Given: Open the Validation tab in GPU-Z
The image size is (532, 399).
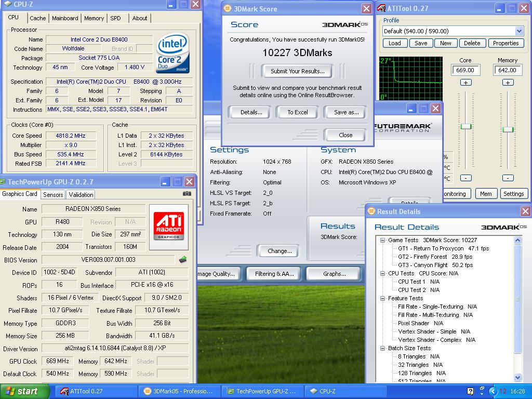Looking at the screenshot, I should tap(81, 195).
